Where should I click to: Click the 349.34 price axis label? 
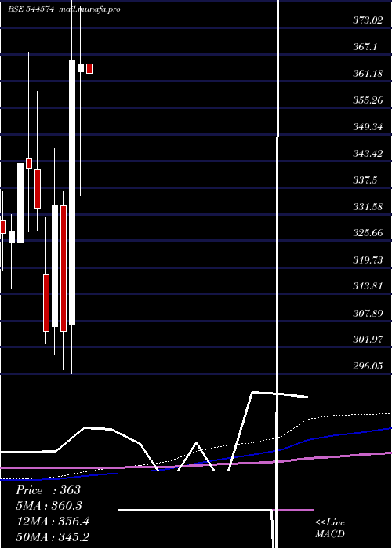point(368,127)
